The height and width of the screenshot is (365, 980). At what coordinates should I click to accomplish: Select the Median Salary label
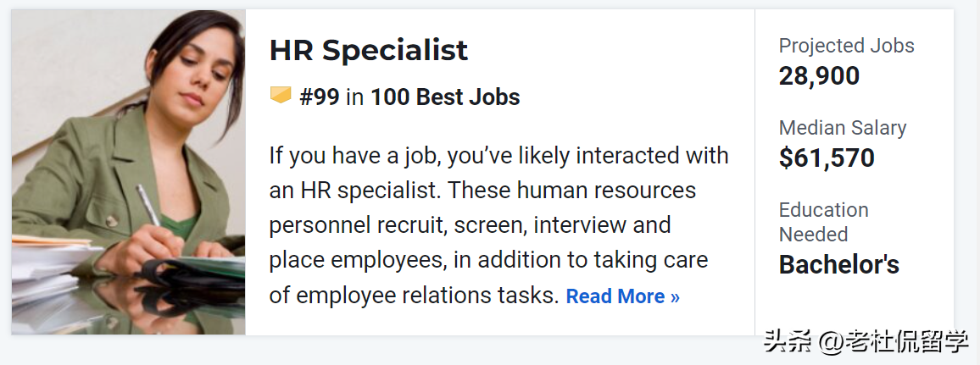842,128
